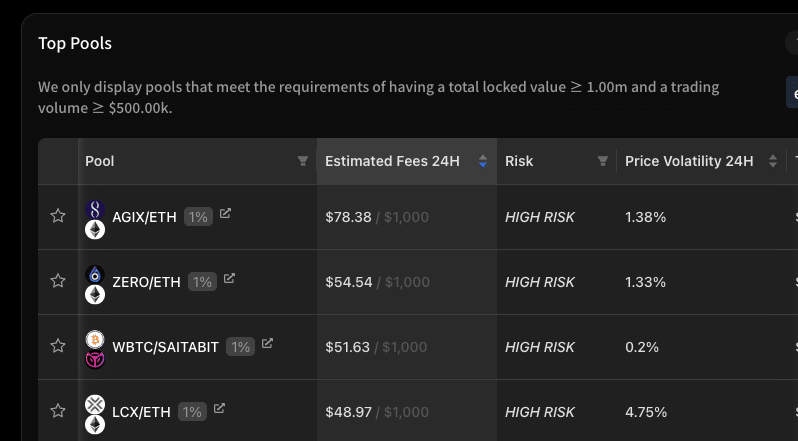Open LCX/ETH external link icon
The image size is (798, 441).
[219, 408]
